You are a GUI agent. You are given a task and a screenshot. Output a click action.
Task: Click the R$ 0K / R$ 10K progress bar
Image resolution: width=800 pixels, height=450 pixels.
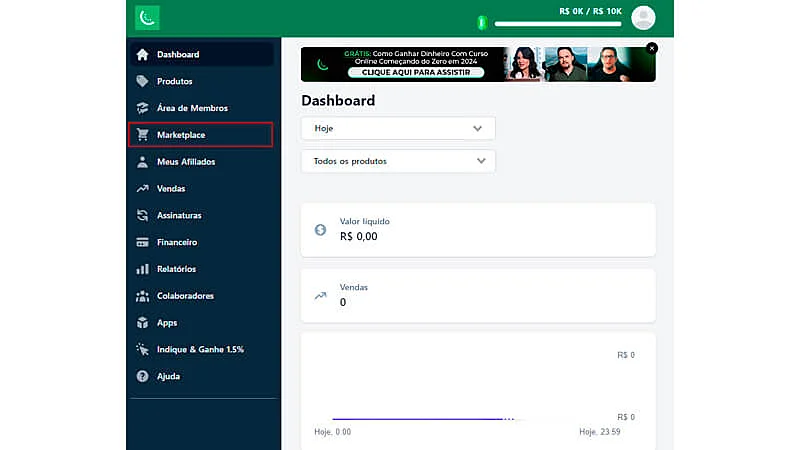point(558,23)
